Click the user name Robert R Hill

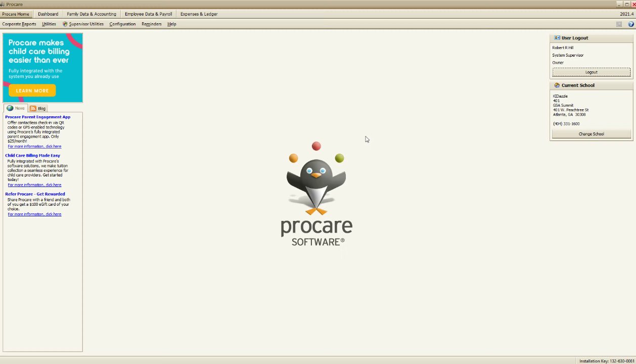(563, 48)
